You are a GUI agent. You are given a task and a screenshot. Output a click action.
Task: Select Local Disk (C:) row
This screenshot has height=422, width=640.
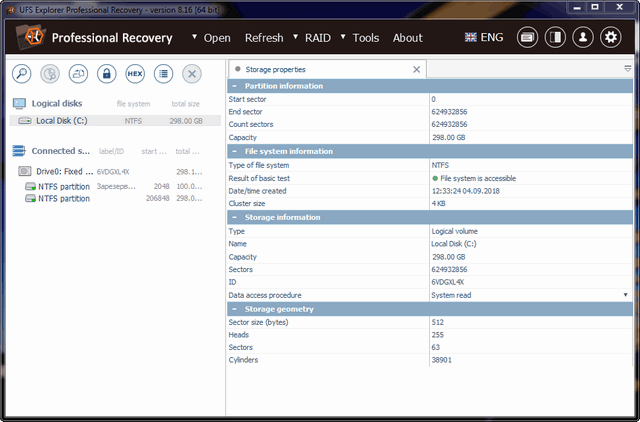coord(115,121)
